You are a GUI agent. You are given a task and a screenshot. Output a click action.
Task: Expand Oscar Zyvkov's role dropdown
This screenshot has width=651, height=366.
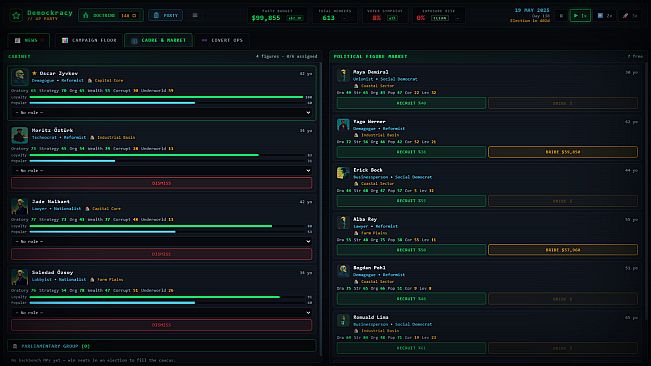click(162, 112)
